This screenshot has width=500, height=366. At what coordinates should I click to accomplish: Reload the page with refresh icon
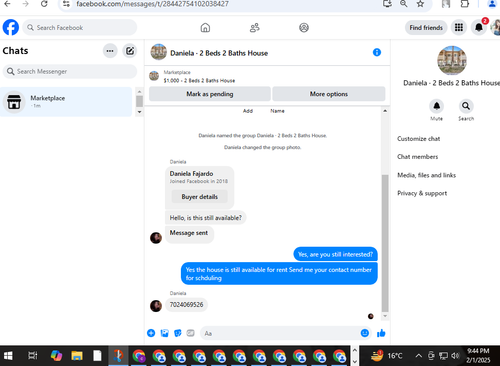click(44, 4)
